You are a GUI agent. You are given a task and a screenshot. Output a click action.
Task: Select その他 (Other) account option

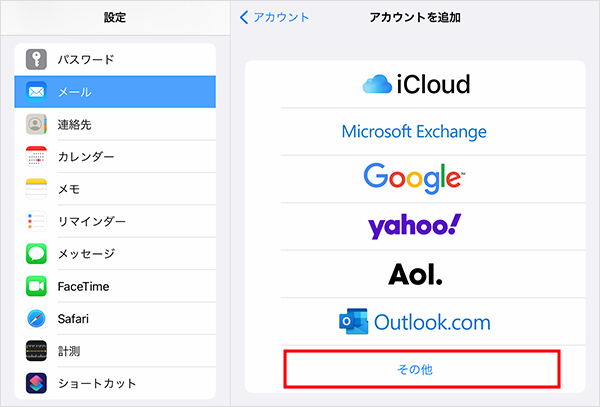pos(419,370)
